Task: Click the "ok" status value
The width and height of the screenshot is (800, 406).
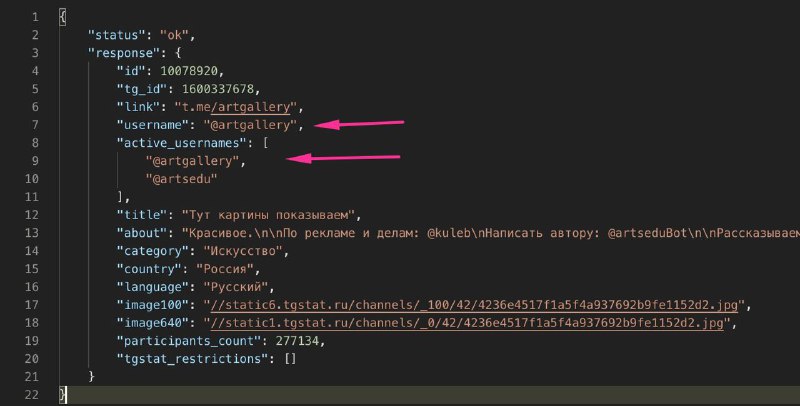Action: click(x=174, y=35)
